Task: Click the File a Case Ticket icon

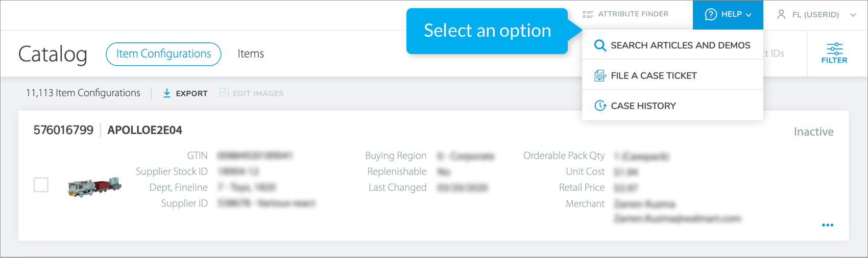Action: [x=600, y=76]
